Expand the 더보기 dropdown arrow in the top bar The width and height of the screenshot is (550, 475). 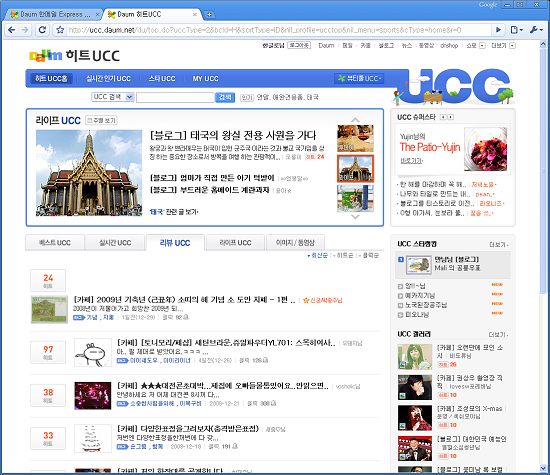click(512, 46)
